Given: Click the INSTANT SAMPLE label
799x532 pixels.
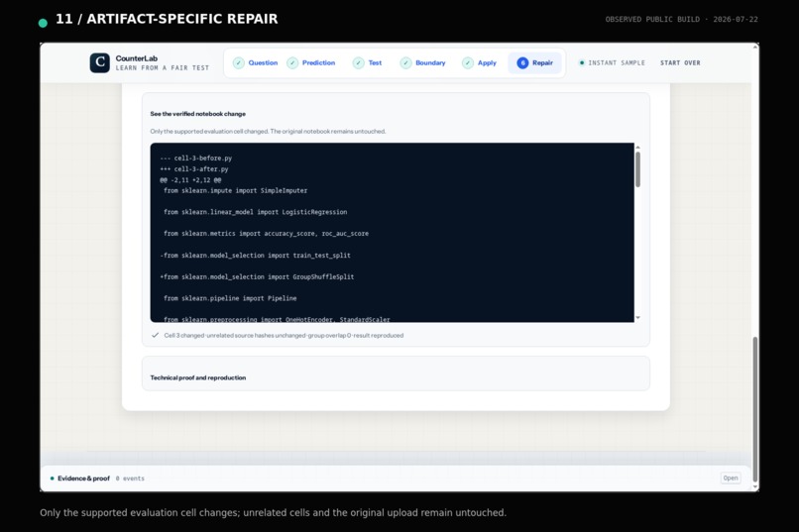Looking at the screenshot, I should point(617,62).
